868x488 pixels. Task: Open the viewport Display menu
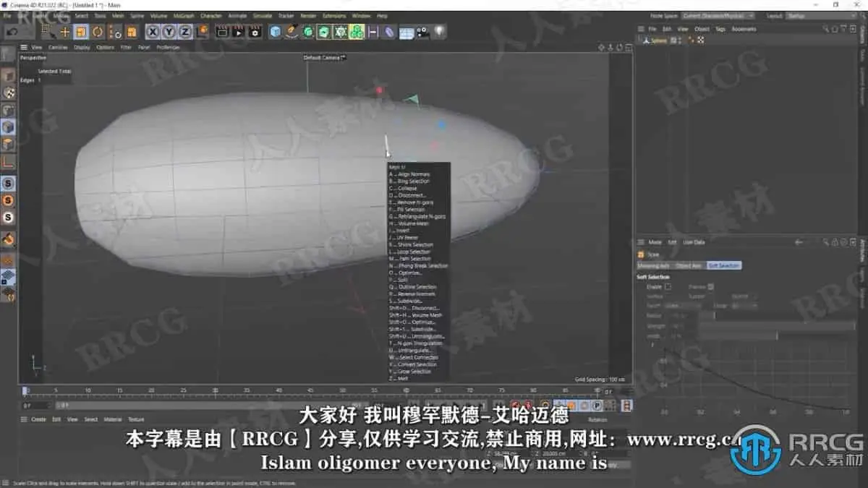[x=82, y=47]
